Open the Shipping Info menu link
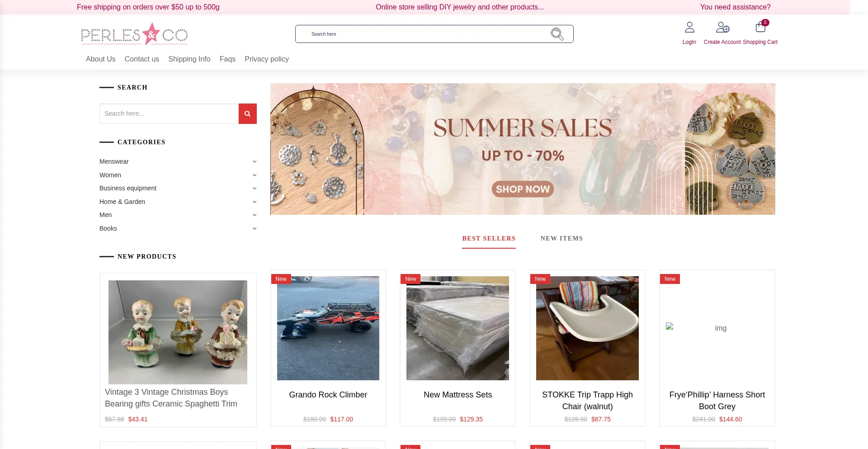 (x=189, y=59)
